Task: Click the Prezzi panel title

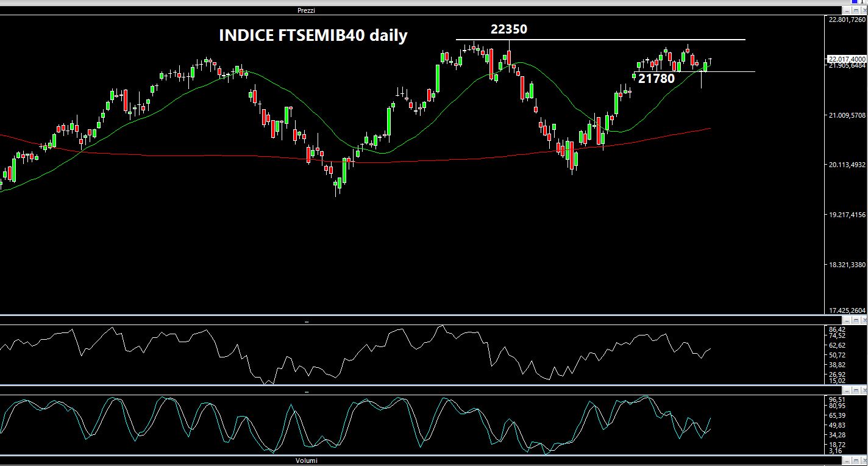Action: click(306, 10)
